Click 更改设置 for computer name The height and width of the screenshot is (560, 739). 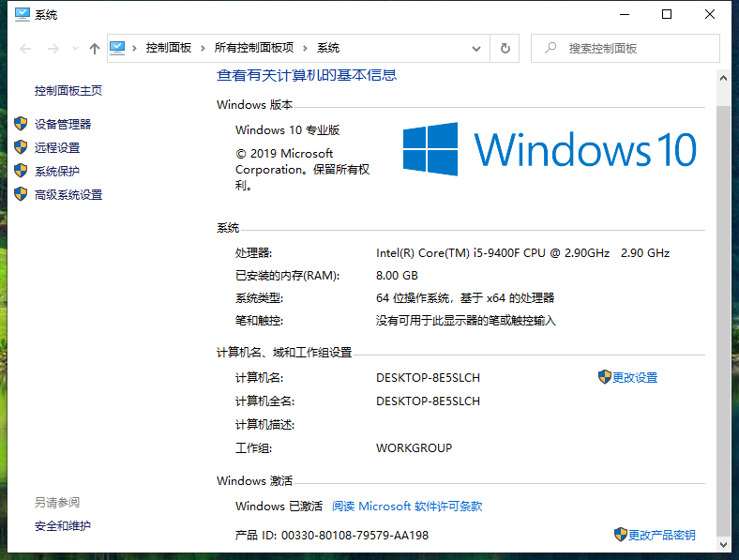[634, 378]
